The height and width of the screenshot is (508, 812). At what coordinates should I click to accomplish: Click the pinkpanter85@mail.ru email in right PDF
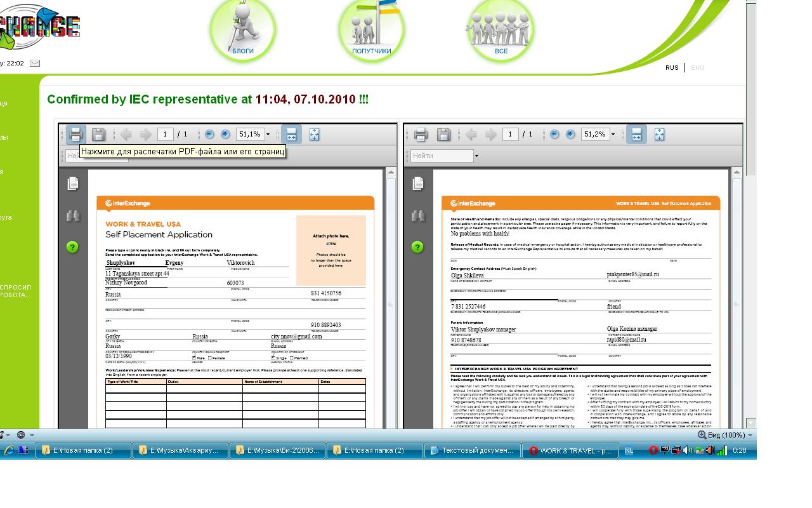click(x=632, y=274)
